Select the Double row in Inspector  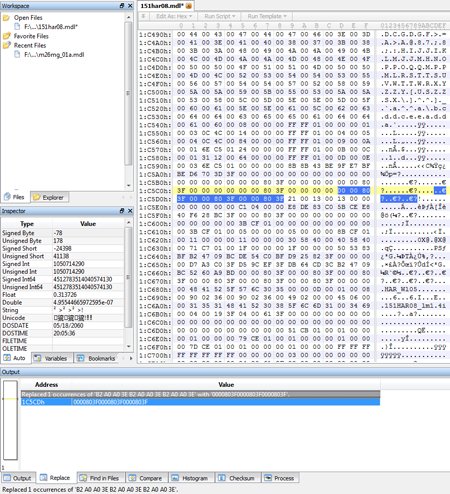click(x=63, y=302)
